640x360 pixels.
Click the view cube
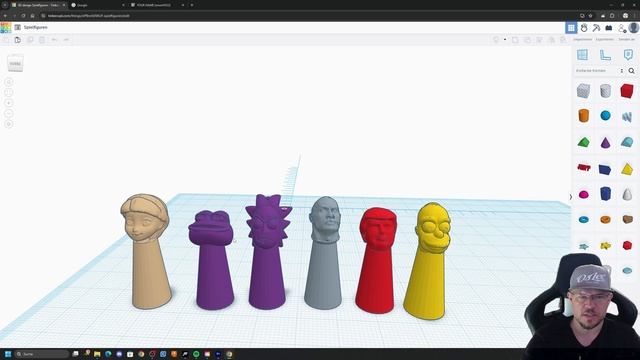tap(15, 63)
